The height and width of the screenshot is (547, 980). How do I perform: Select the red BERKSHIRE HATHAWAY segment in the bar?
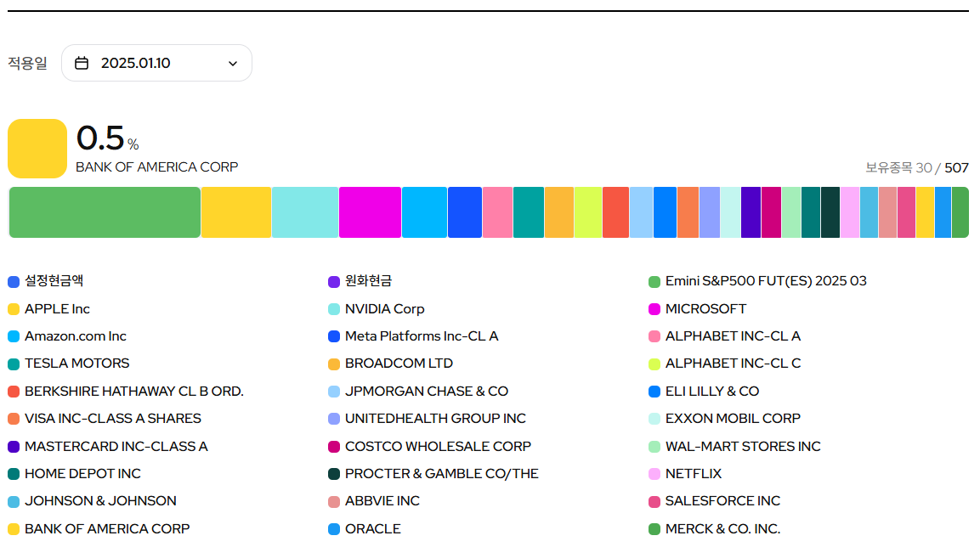(615, 212)
